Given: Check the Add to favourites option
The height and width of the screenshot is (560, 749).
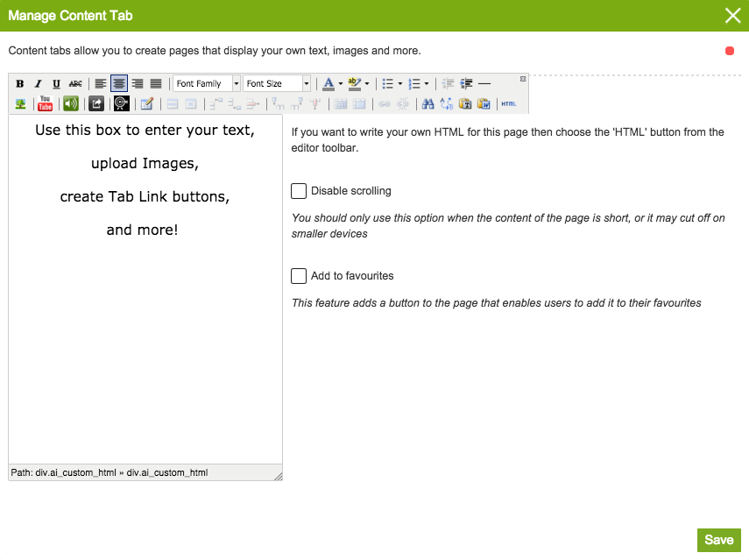Looking at the screenshot, I should click(x=299, y=276).
